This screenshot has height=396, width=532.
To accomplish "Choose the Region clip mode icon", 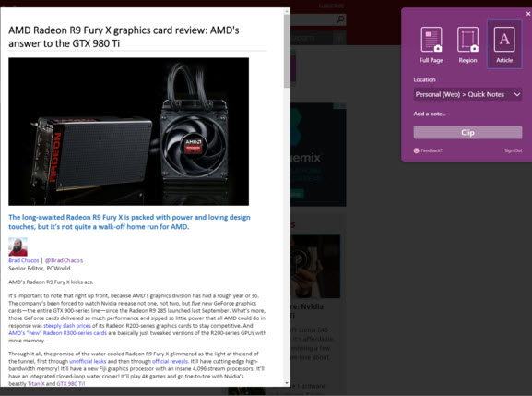I will click(x=467, y=40).
